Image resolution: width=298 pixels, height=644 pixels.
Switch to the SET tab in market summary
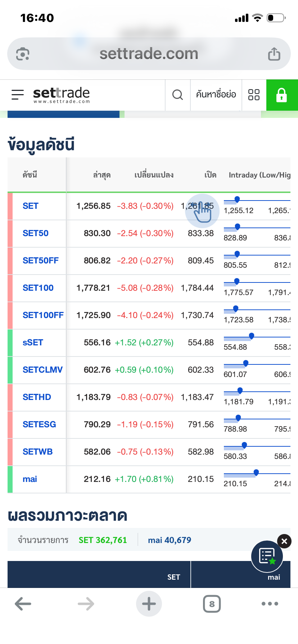(173, 577)
